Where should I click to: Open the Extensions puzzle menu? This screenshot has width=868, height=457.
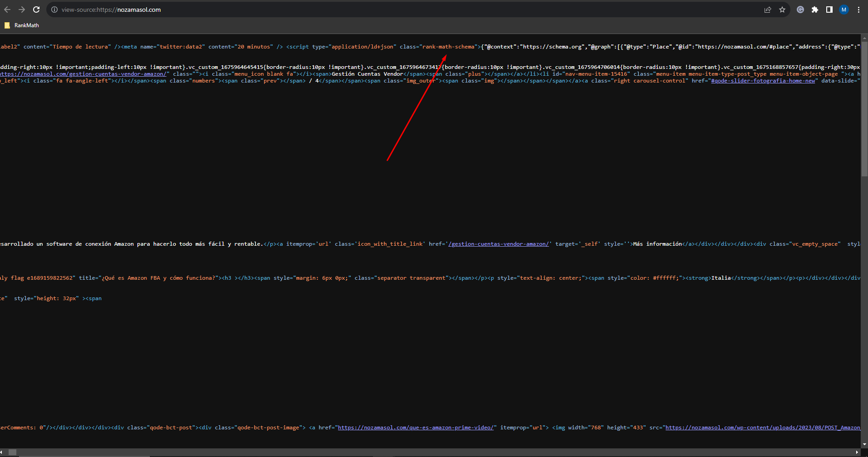click(x=815, y=10)
